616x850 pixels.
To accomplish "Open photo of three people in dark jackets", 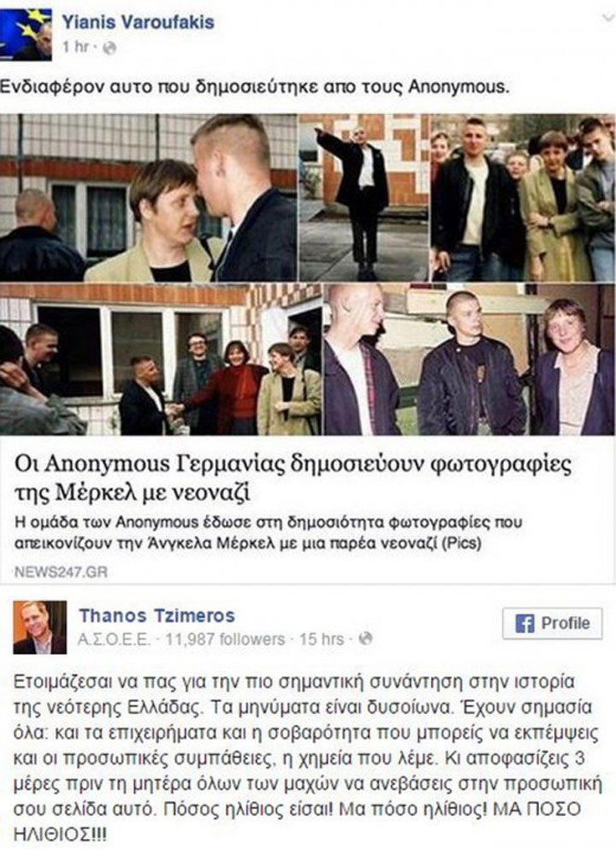I will [469, 360].
